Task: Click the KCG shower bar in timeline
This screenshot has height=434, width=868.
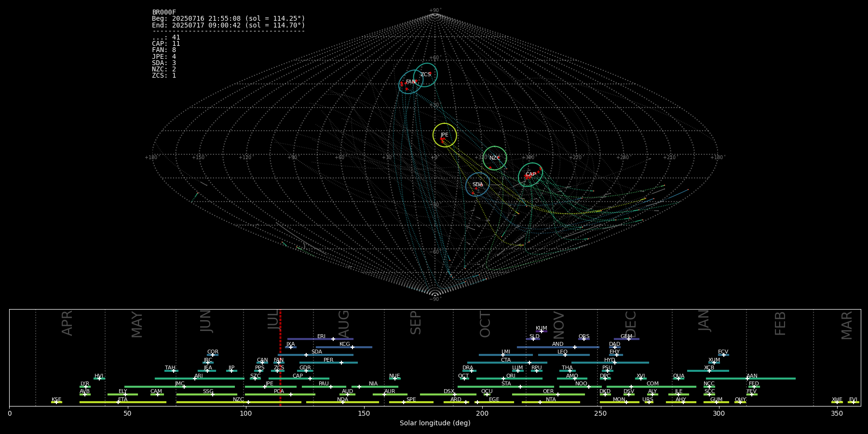Action: (x=344, y=347)
